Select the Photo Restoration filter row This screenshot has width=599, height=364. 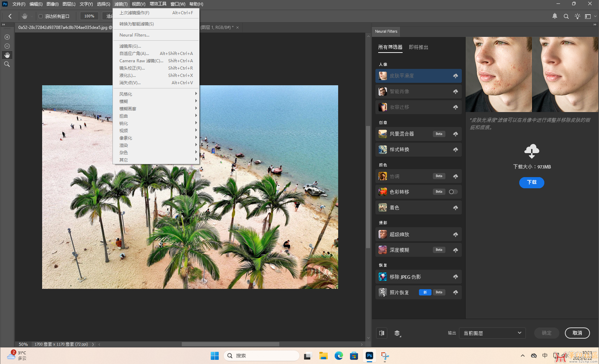pos(418,293)
